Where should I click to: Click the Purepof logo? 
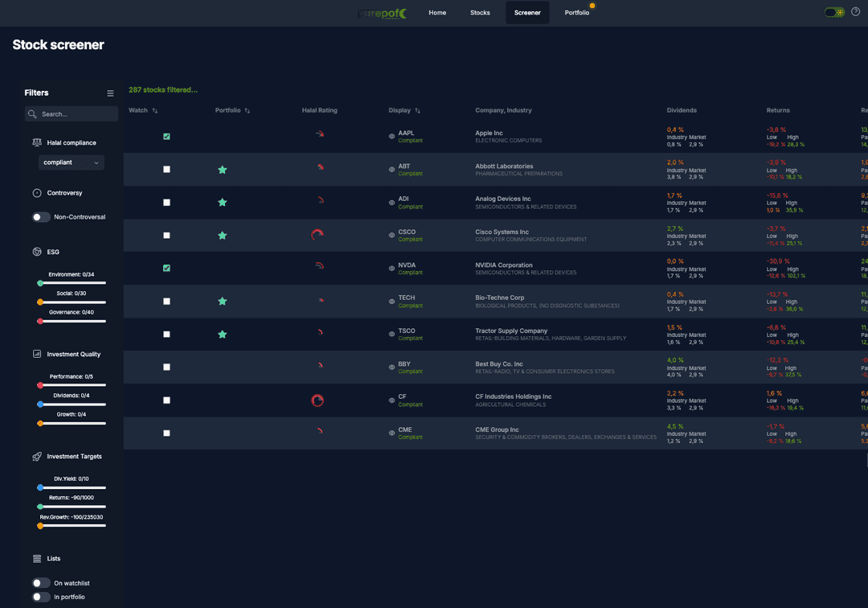tap(383, 14)
